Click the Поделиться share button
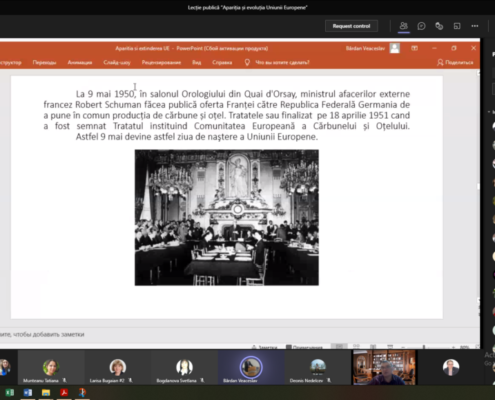The image size is (495, 400). coord(455,62)
